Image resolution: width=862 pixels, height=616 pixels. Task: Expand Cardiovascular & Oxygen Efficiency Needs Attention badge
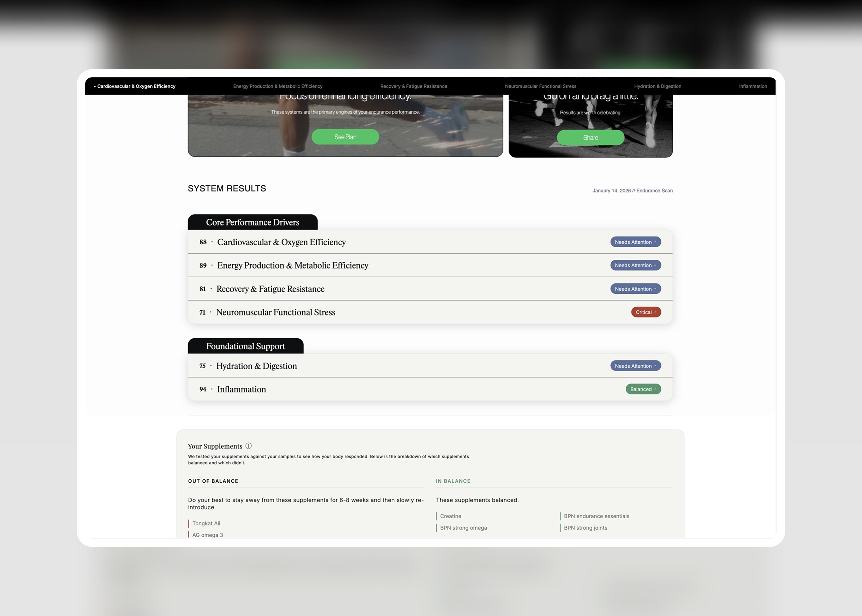[x=635, y=242]
